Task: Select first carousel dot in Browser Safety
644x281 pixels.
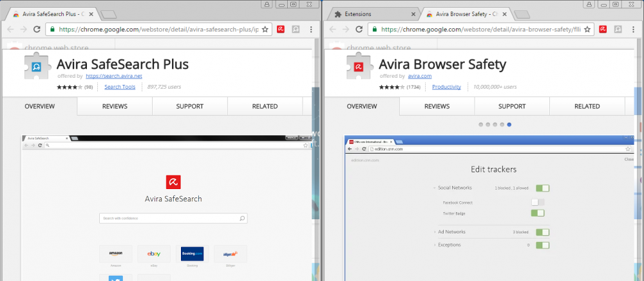Action: (x=481, y=124)
